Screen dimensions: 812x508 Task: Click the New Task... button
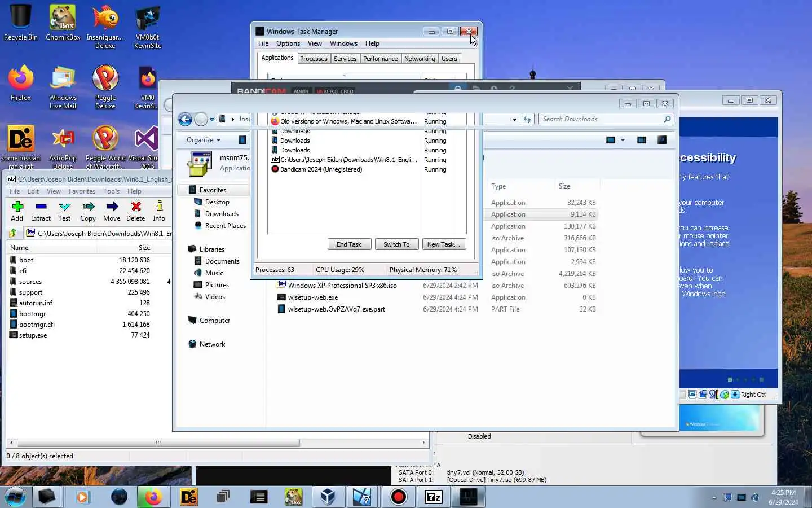tap(444, 244)
